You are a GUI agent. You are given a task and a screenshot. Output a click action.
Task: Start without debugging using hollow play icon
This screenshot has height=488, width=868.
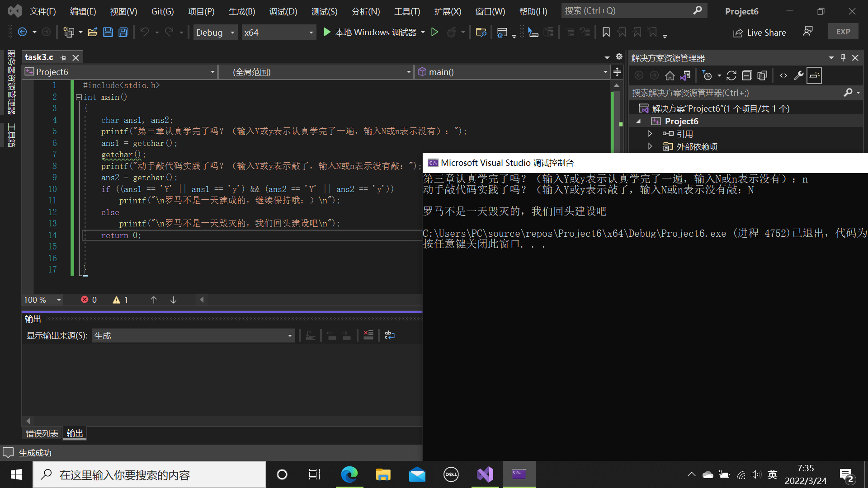pyautogui.click(x=434, y=32)
